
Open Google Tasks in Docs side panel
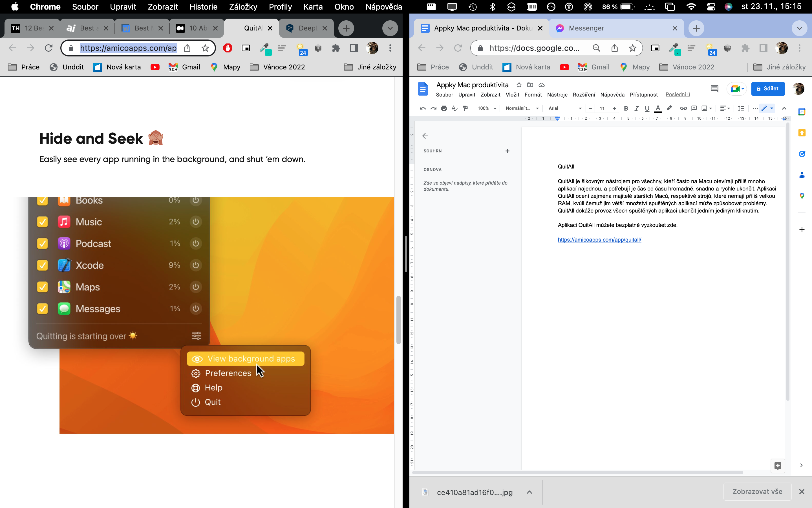pos(802,154)
